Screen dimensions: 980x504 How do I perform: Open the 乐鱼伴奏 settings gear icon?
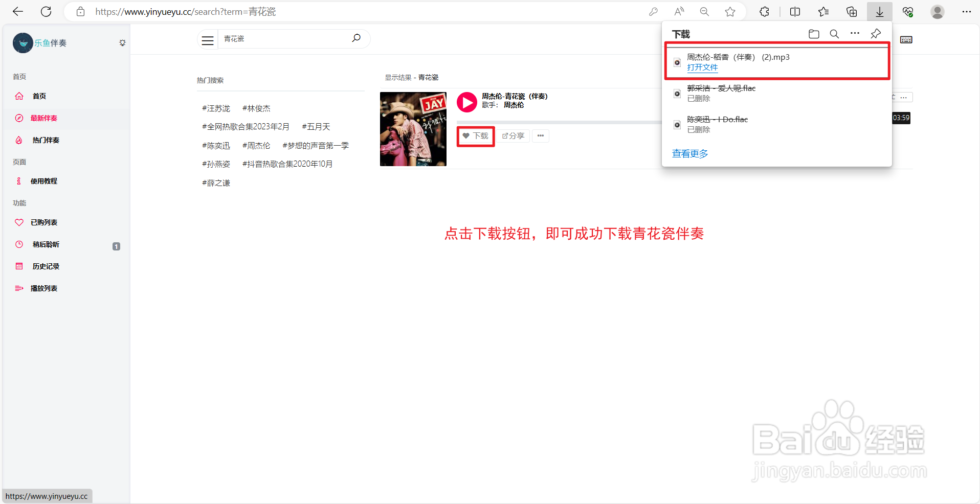click(122, 43)
